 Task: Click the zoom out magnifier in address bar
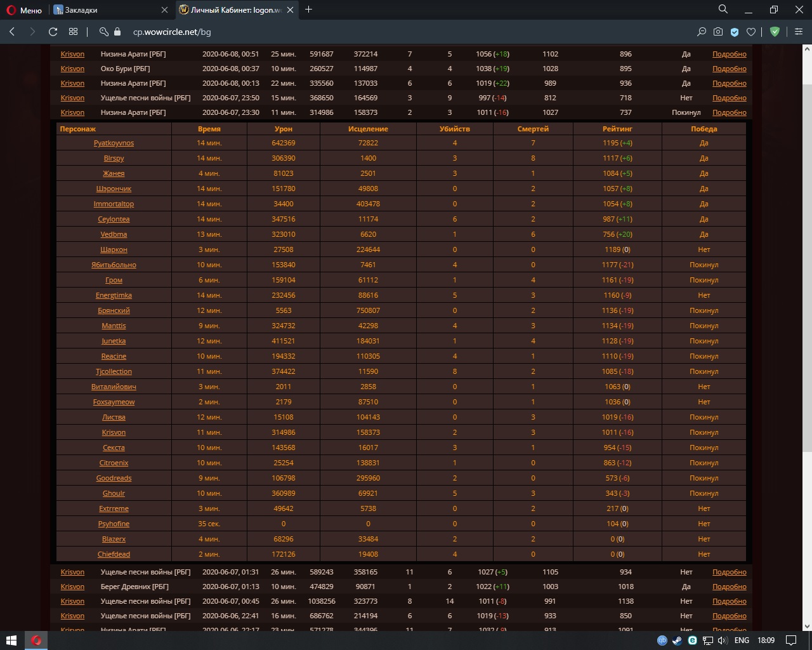click(x=701, y=32)
